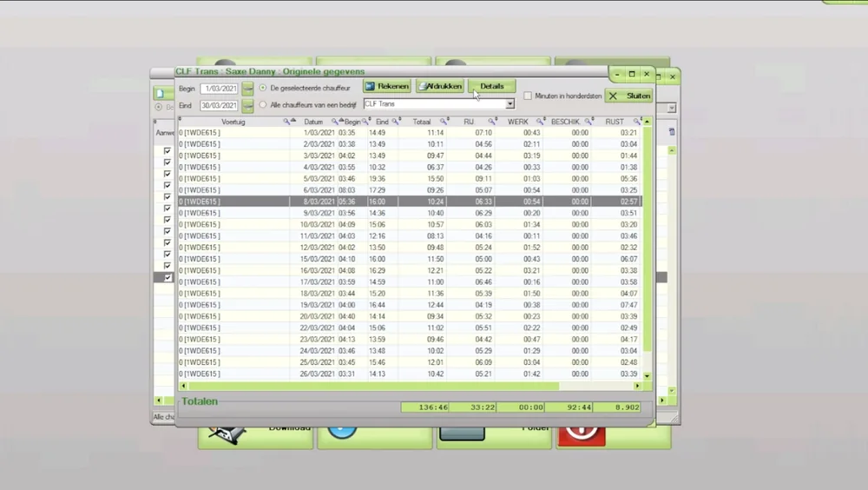Select the highlighted row dated 8/03/2021

tap(410, 202)
